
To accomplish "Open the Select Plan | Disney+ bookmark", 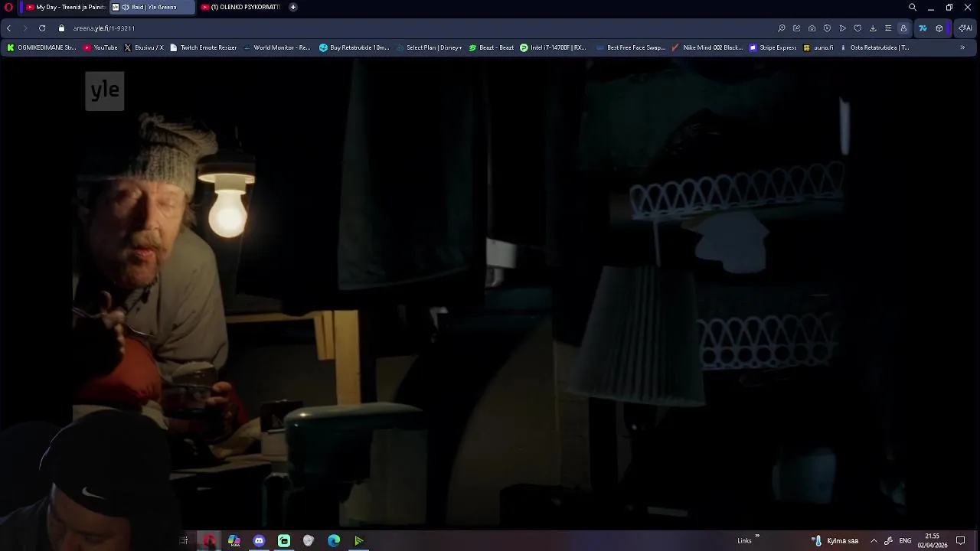I will [429, 47].
